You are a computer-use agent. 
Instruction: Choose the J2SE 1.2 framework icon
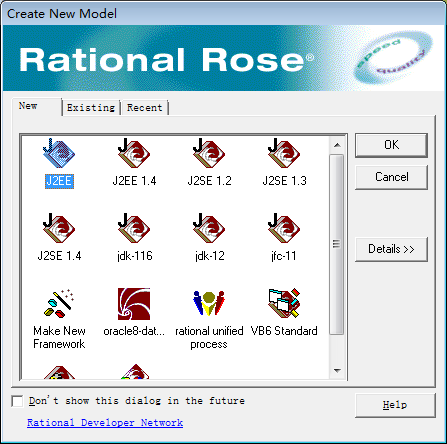[x=209, y=153]
